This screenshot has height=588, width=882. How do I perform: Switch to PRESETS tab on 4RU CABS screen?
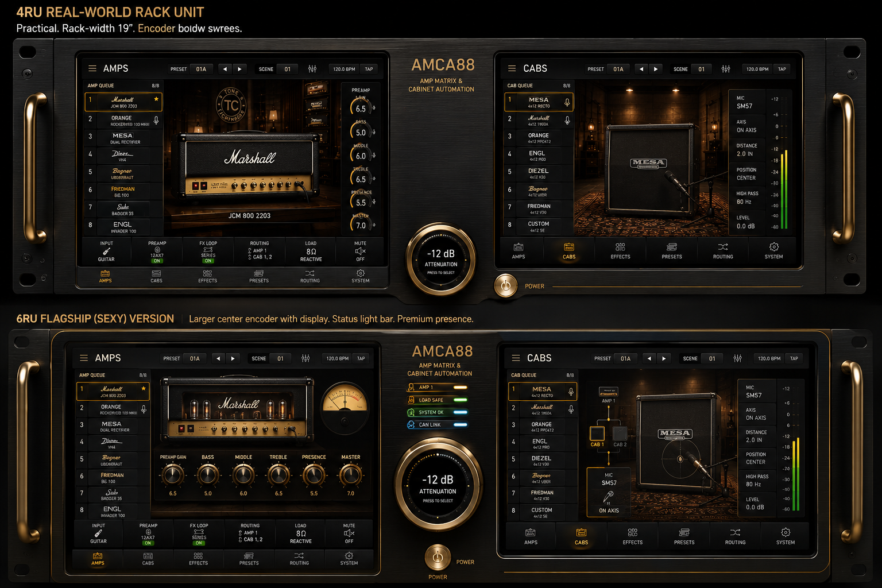coord(672,251)
